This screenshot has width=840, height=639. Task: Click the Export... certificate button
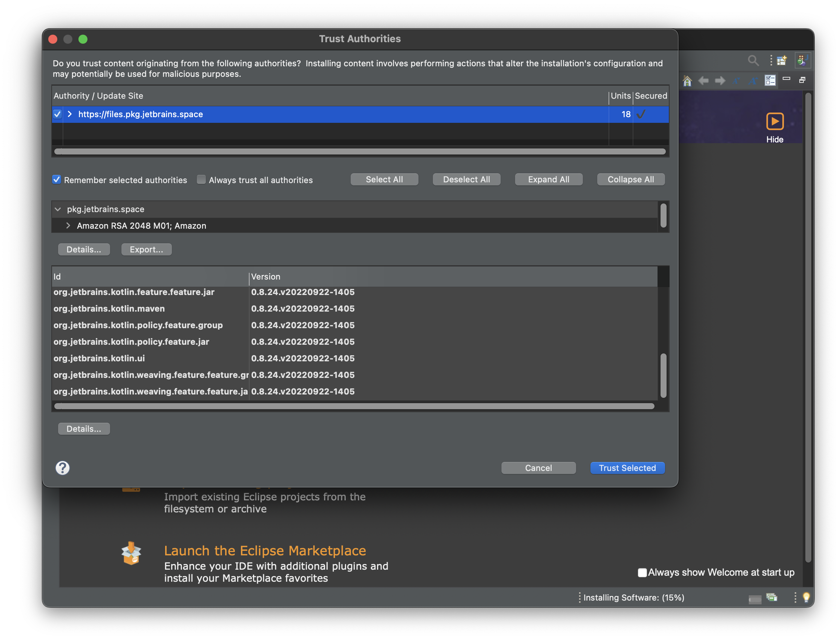click(x=146, y=249)
